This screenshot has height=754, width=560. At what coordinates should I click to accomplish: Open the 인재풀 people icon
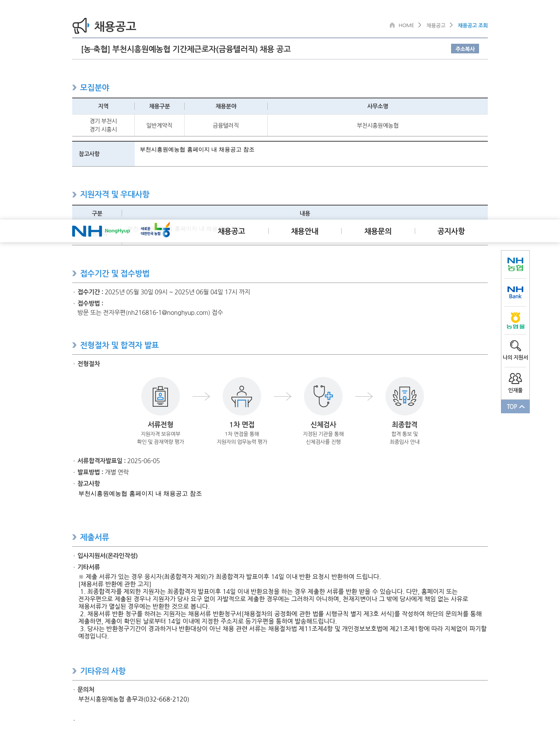[x=515, y=378]
